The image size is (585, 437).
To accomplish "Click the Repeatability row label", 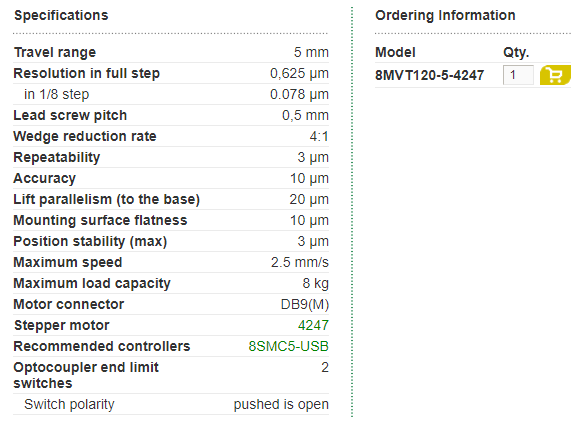I will 57,157.
